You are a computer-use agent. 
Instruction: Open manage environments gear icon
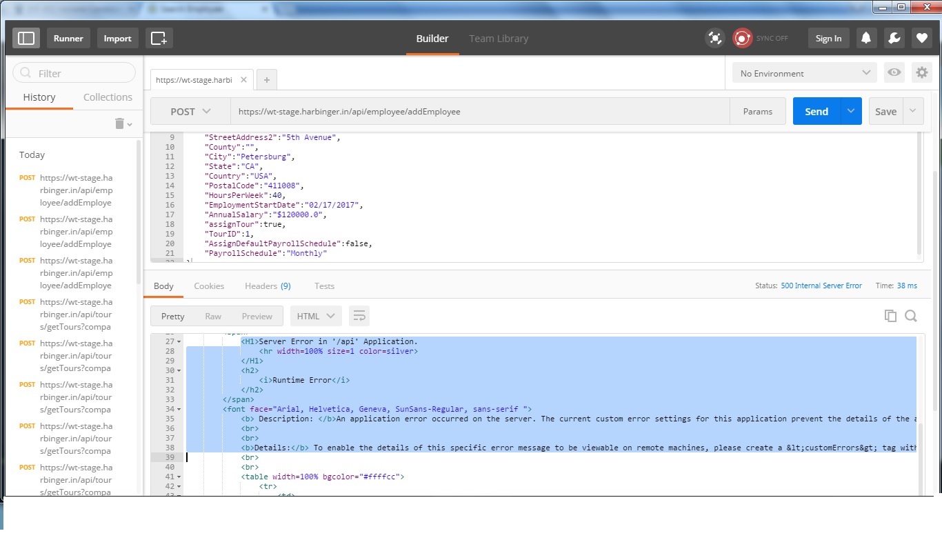[921, 72]
